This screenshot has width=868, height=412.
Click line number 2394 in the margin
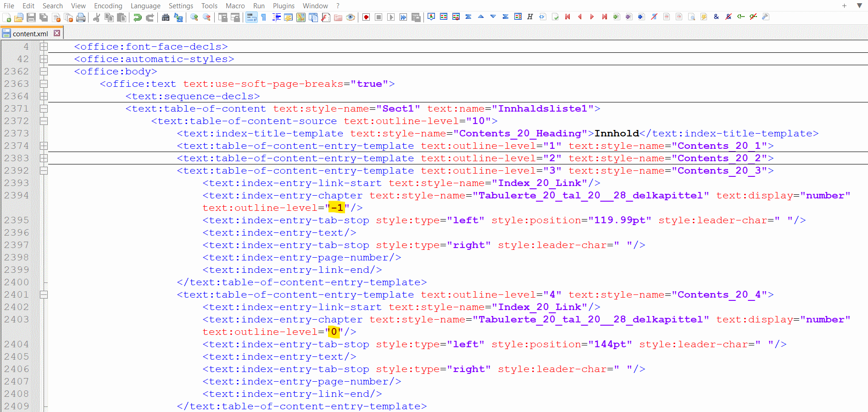pos(17,195)
